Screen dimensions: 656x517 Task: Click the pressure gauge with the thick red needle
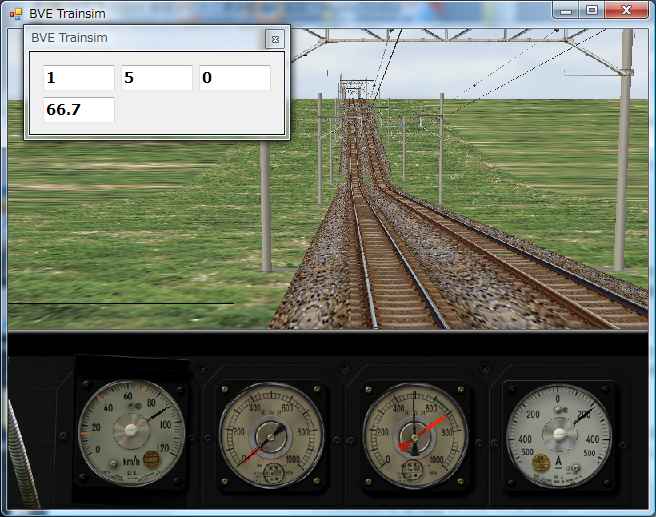click(x=415, y=435)
